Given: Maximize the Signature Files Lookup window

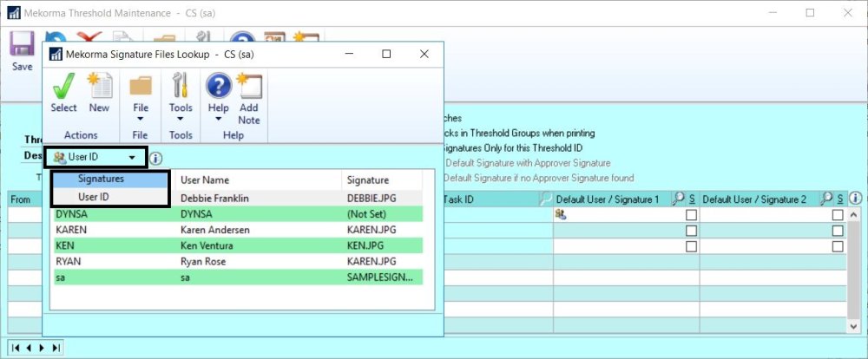Looking at the screenshot, I should 386,54.
